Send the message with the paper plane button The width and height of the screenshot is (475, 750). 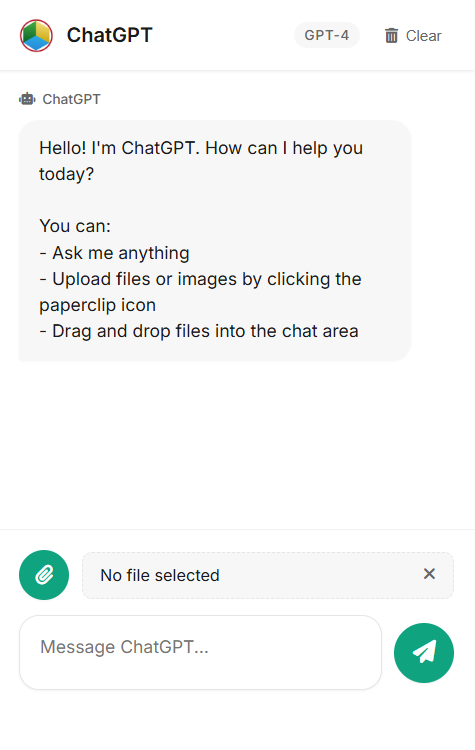click(x=424, y=653)
